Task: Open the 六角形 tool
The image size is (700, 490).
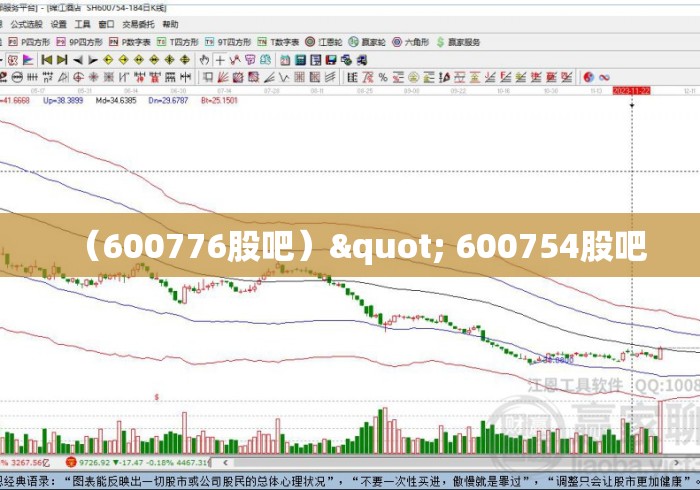Action: [410, 42]
